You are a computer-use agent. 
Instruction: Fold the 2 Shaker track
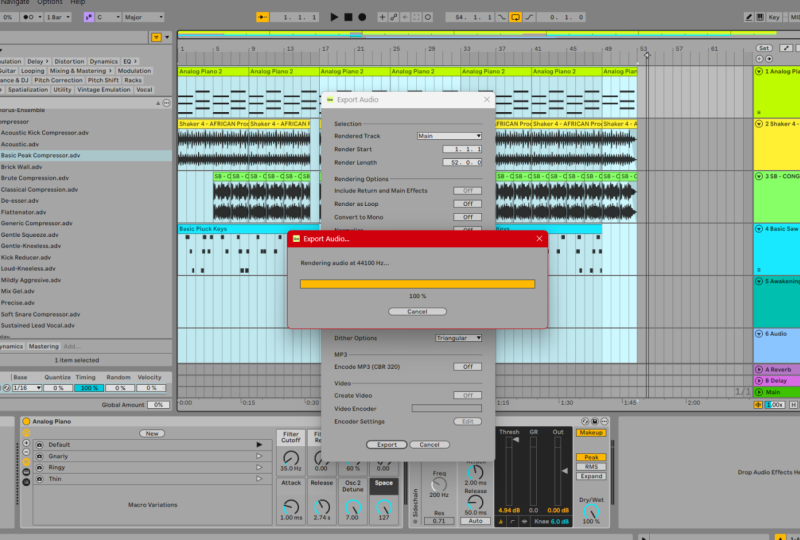coord(759,124)
